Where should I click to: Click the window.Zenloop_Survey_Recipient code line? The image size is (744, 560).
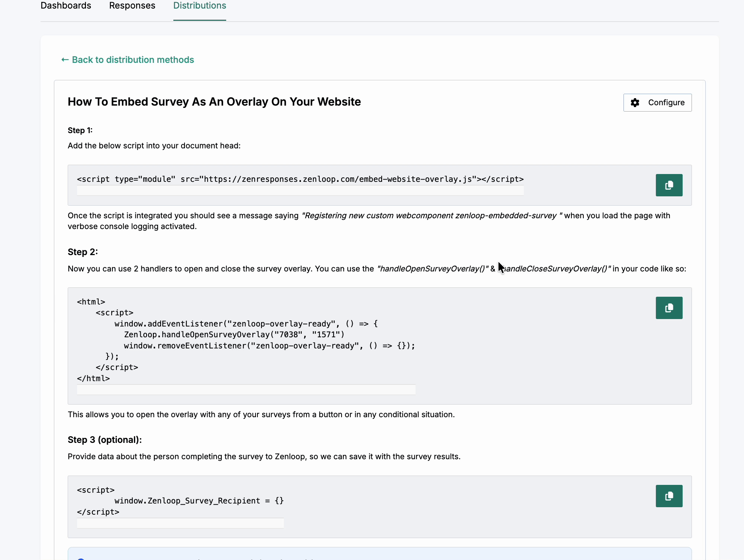point(199,501)
